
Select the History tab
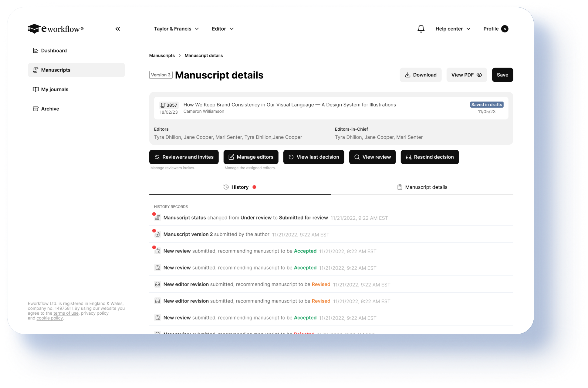pos(240,187)
